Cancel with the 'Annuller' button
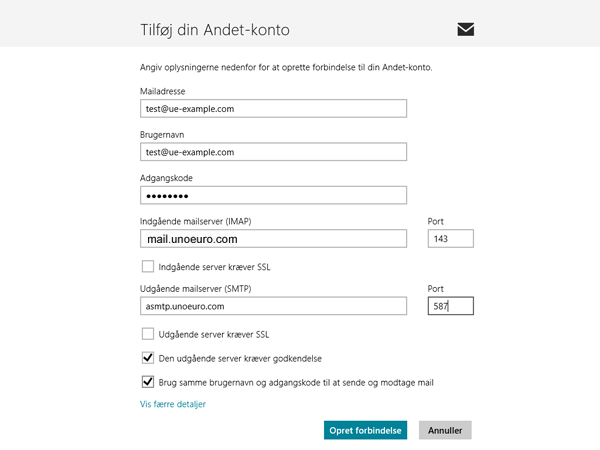Image resolution: width=600 pixels, height=450 pixels. pyautogui.click(x=445, y=430)
